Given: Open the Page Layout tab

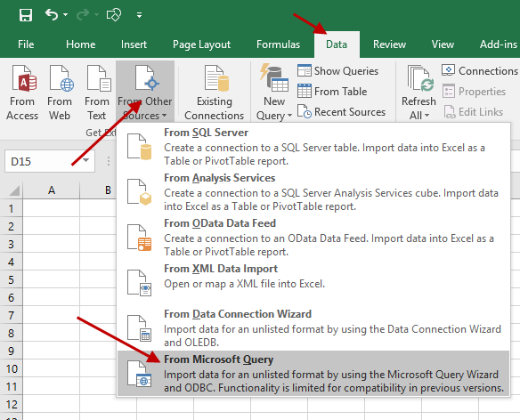Looking at the screenshot, I should 201,44.
